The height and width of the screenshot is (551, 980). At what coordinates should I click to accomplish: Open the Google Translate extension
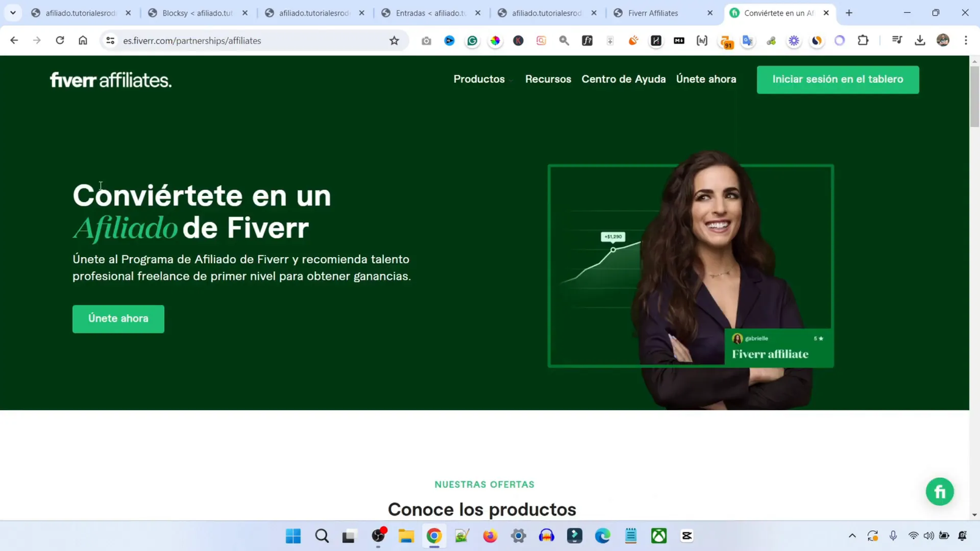747,40
